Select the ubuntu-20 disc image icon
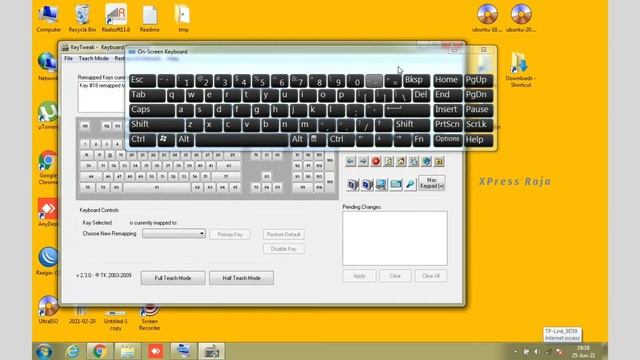640x360 pixels. click(x=521, y=18)
